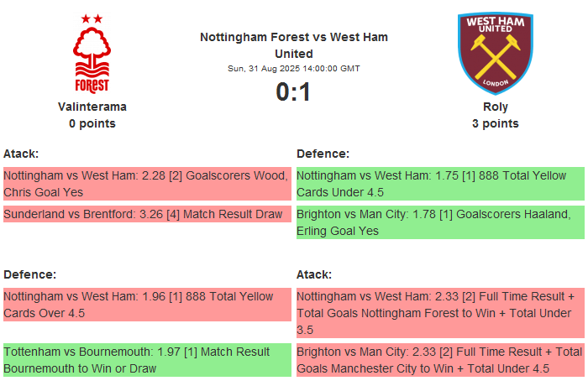Click Roly's top-right Defence heading
This screenshot has height=386, width=588.
point(323,154)
